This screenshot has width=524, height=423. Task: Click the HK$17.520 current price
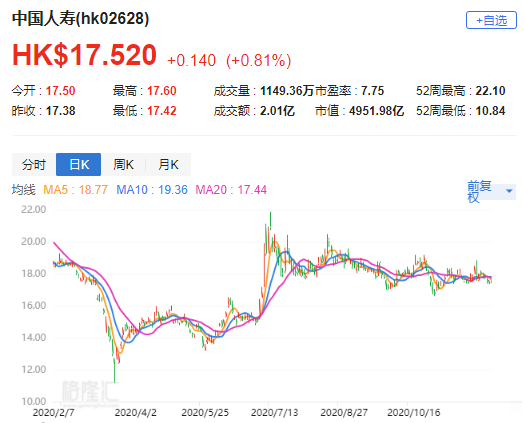pyautogui.click(x=84, y=55)
